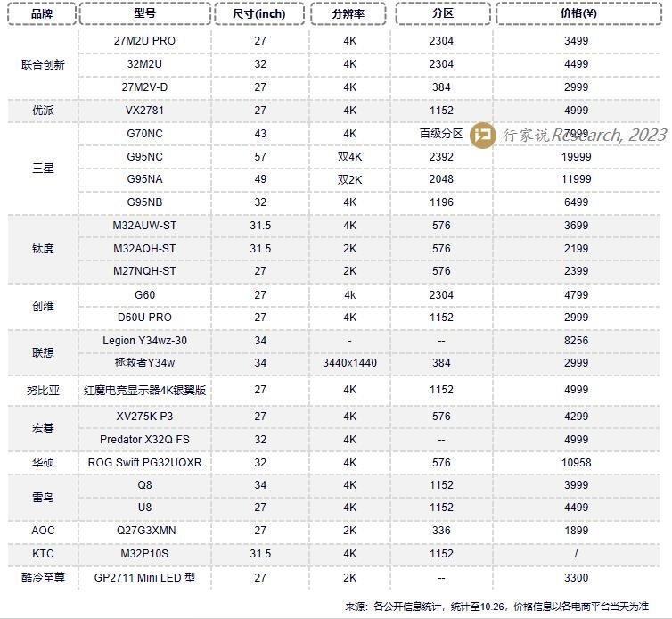Viewport: 672px width, 619px height.
Task: Select the 雷鸟 brand cell
Action: [x=43, y=497]
